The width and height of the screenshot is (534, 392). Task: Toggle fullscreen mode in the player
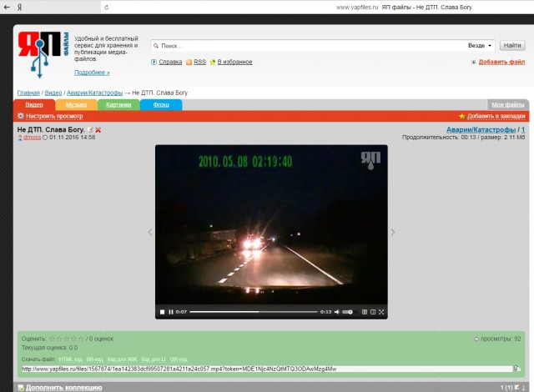381,312
